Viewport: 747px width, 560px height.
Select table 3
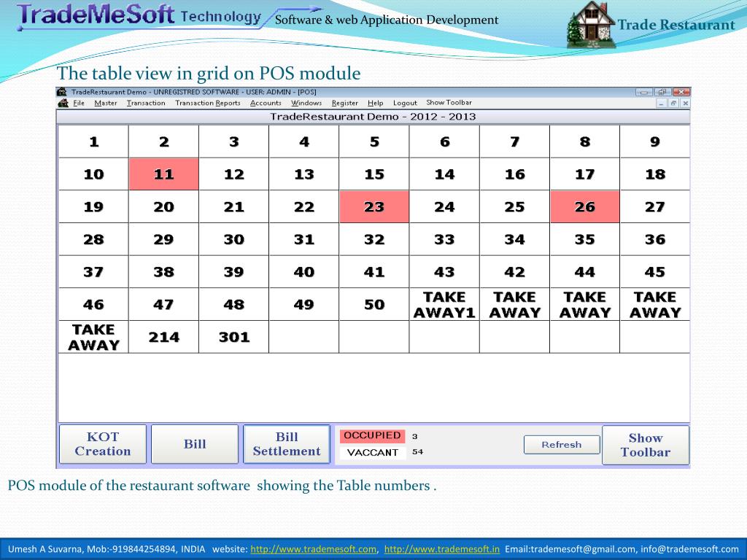coord(234,141)
